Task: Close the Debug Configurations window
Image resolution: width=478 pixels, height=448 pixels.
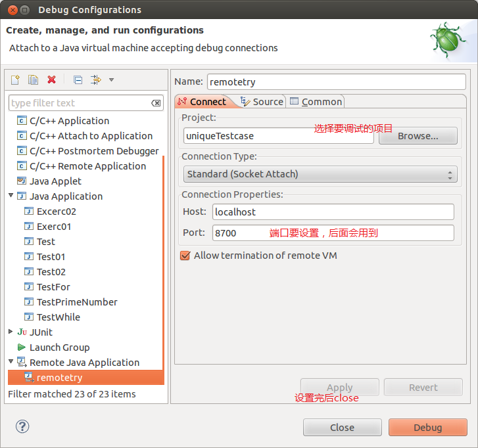Action: (x=12, y=10)
